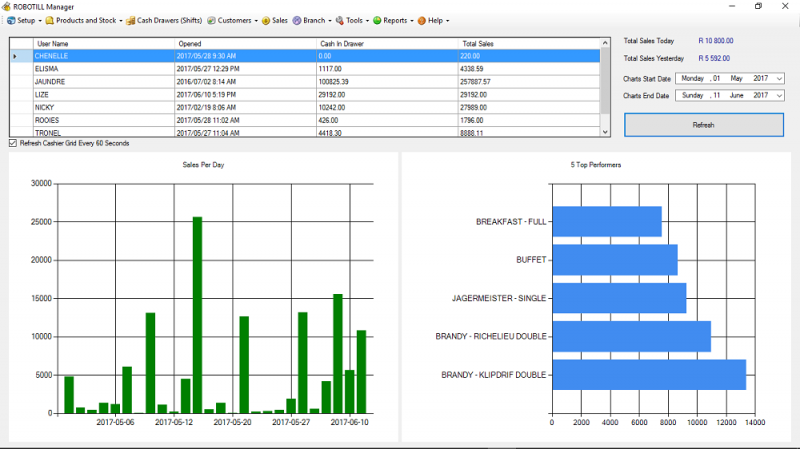
Task: Click the Help menu icon
Action: click(x=422, y=20)
